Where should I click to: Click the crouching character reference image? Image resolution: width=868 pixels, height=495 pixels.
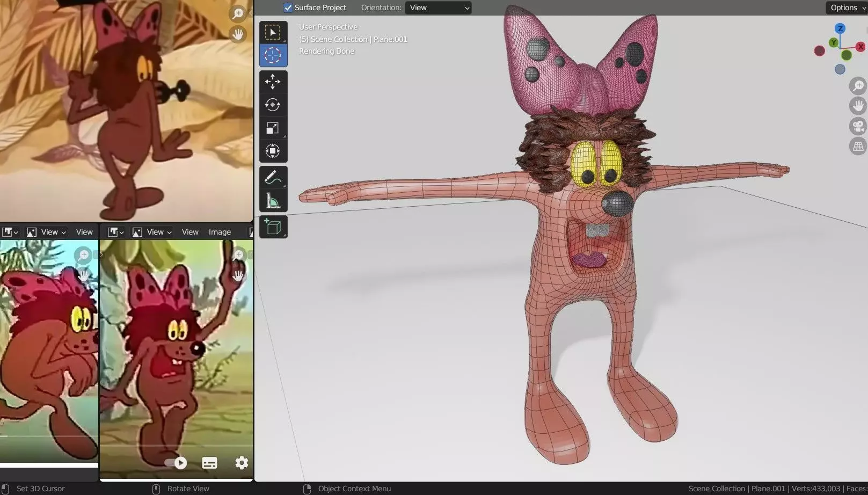[x=49, y=351]
